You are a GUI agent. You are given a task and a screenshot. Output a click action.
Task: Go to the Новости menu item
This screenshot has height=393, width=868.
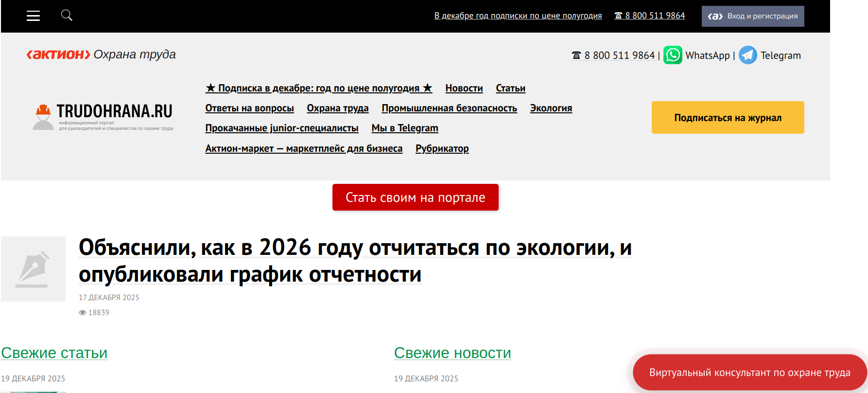tap(464, 88)
